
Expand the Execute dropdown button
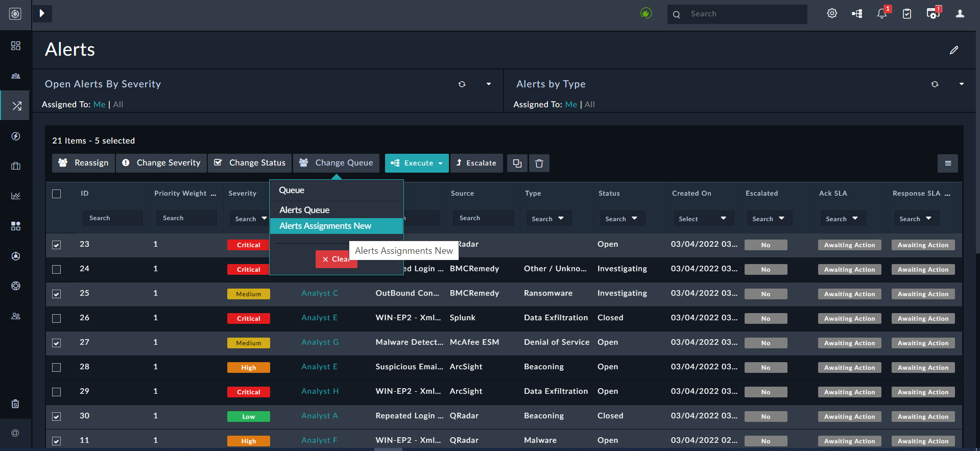click(417, 163)
